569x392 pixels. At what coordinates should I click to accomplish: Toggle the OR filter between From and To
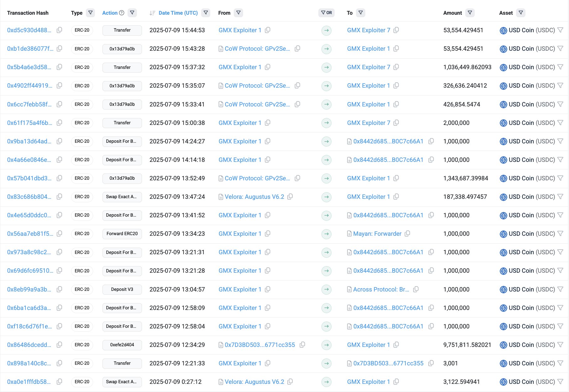point(326,13)
